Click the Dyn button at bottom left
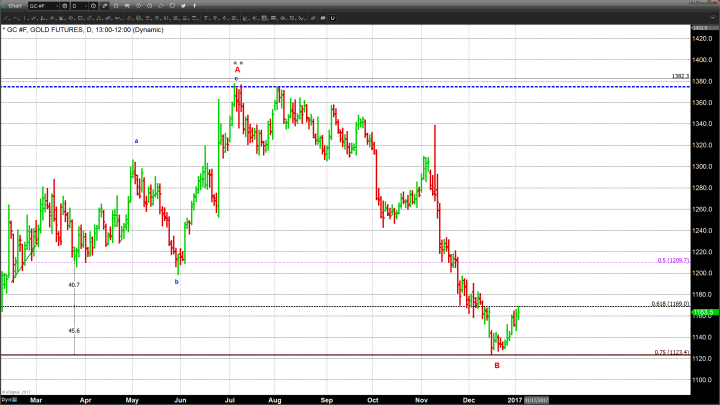 [x=7, y=399]
